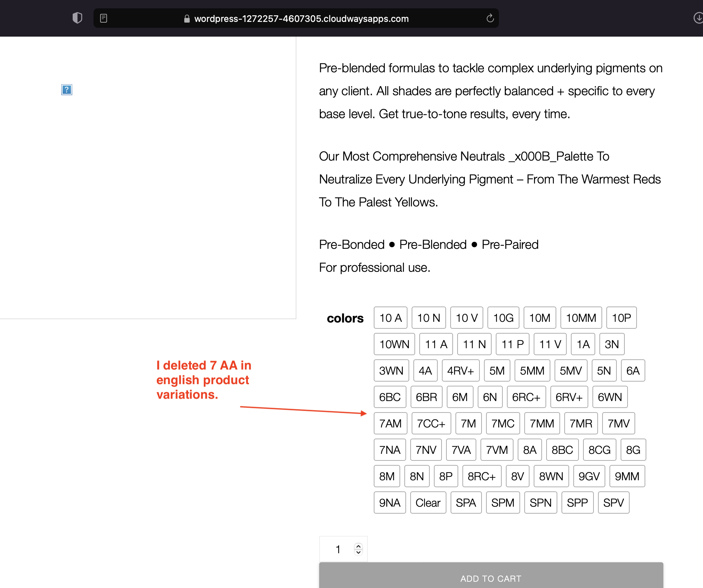Select the 10WN shade option
The height and width of the screenshot is (588, 703).
pos(394,344)
